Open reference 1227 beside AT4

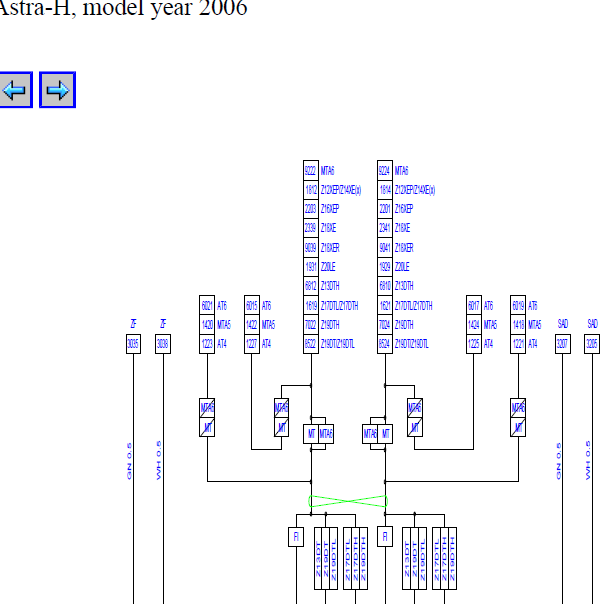pos(252,344)
